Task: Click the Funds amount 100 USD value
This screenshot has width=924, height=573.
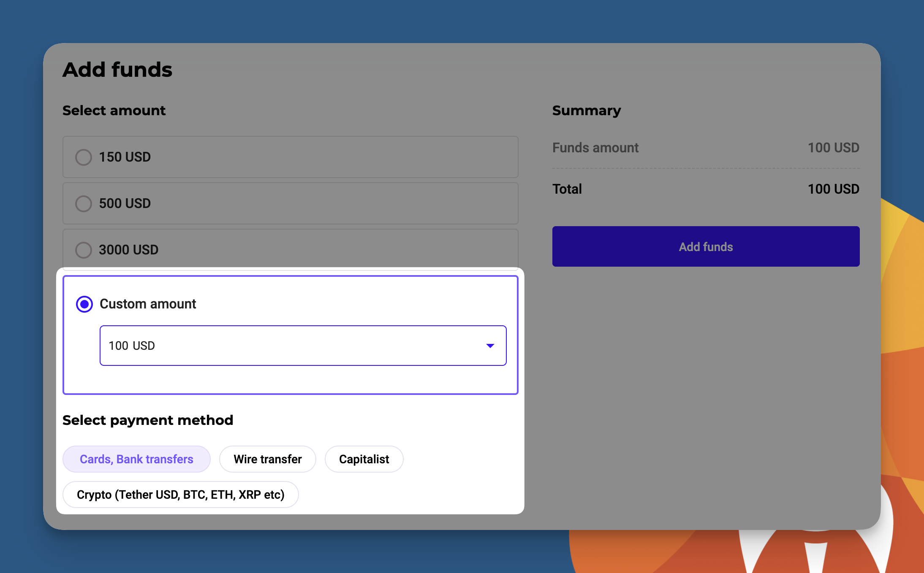Action: point(833,148)
